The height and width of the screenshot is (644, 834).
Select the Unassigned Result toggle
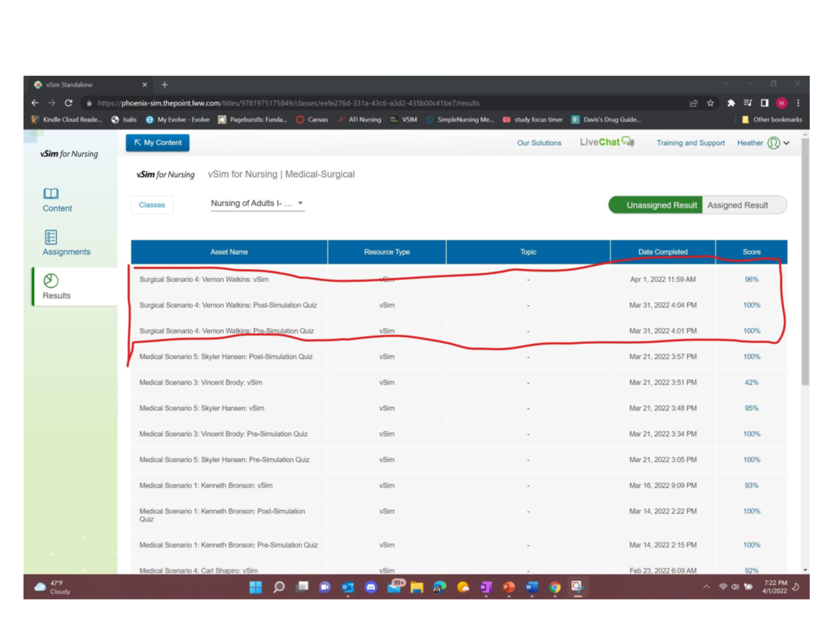pyautogui.click(x=661, y=205)
